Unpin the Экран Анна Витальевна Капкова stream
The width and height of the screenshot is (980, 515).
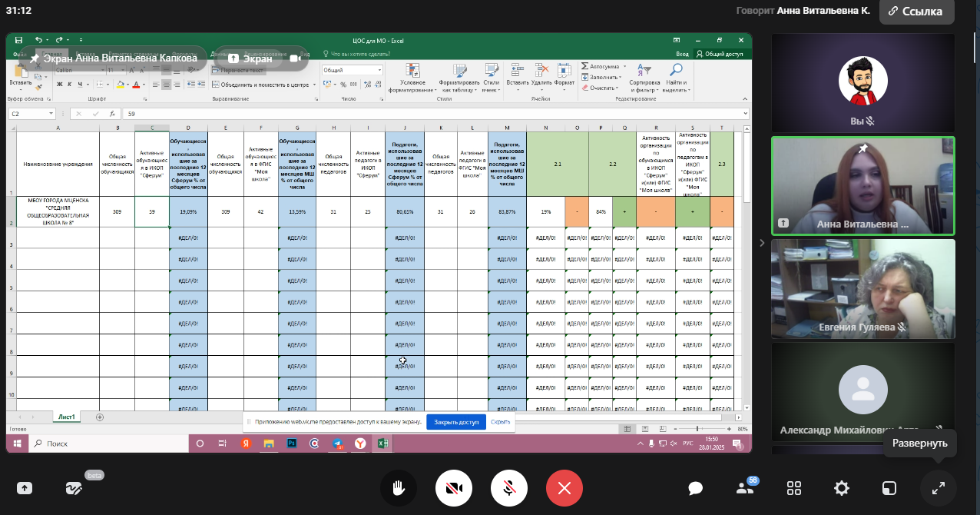point(35,58)
